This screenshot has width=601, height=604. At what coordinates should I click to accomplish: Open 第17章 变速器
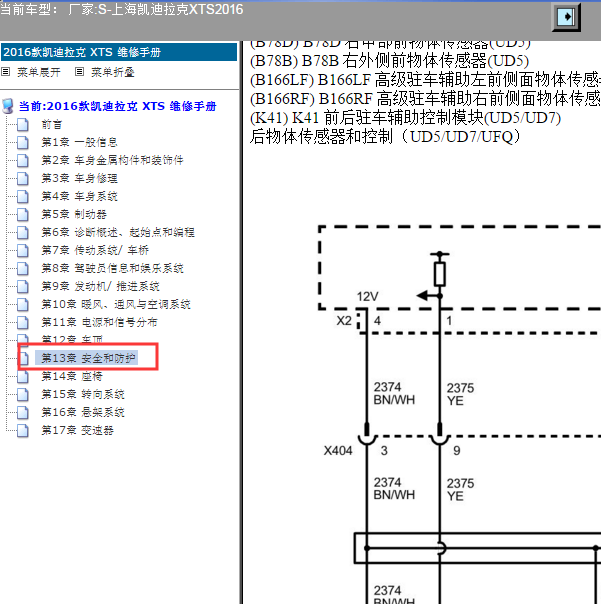pyautogui.click(x=77, y=431)
